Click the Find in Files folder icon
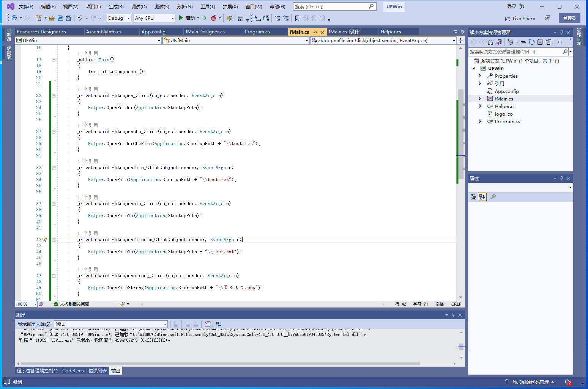 [x=229, y=18]
